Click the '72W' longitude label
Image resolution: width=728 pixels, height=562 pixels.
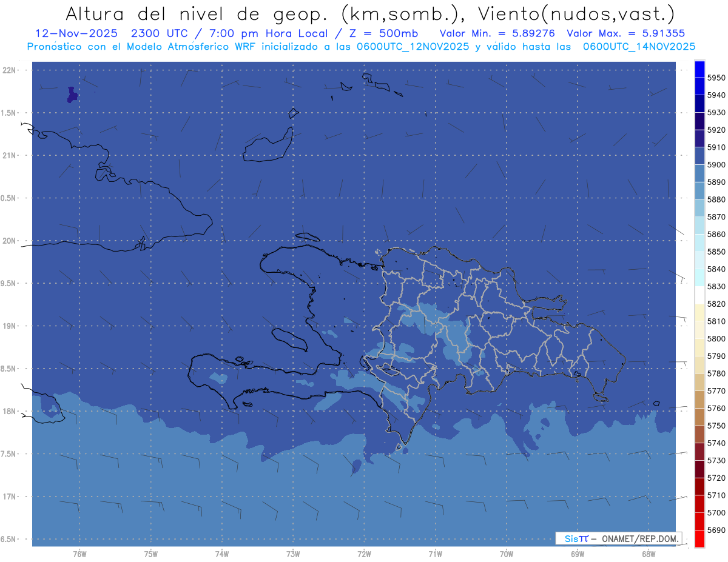[364, 554]
